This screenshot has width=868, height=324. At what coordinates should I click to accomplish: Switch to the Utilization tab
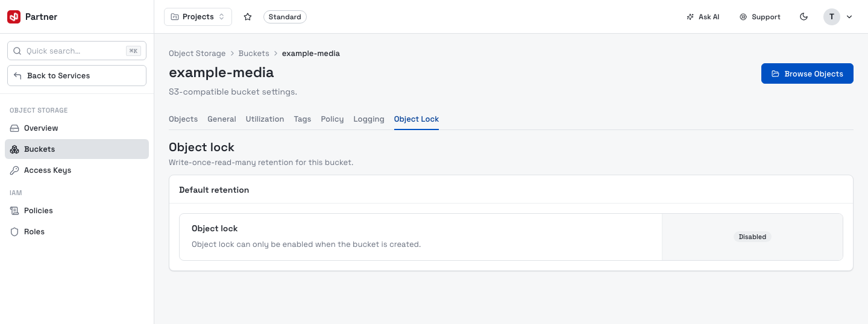(265, 119)
